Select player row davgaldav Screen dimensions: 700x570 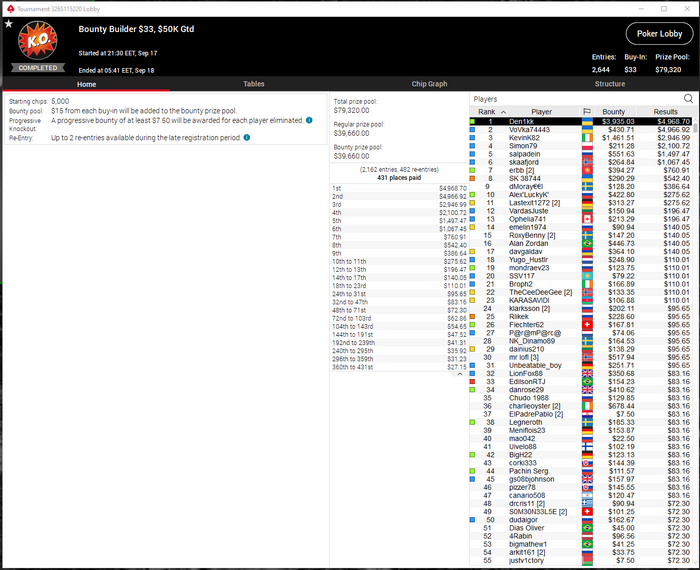point(580,251)
